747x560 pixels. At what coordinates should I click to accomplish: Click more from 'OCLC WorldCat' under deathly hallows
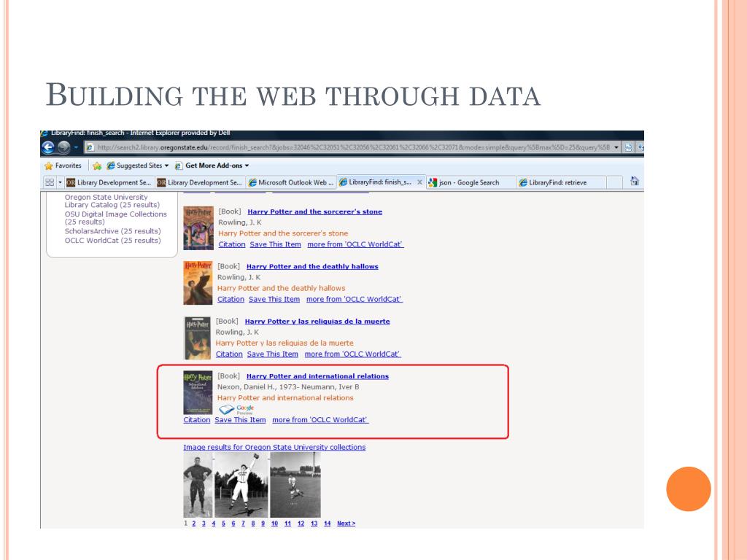[355, 299]
